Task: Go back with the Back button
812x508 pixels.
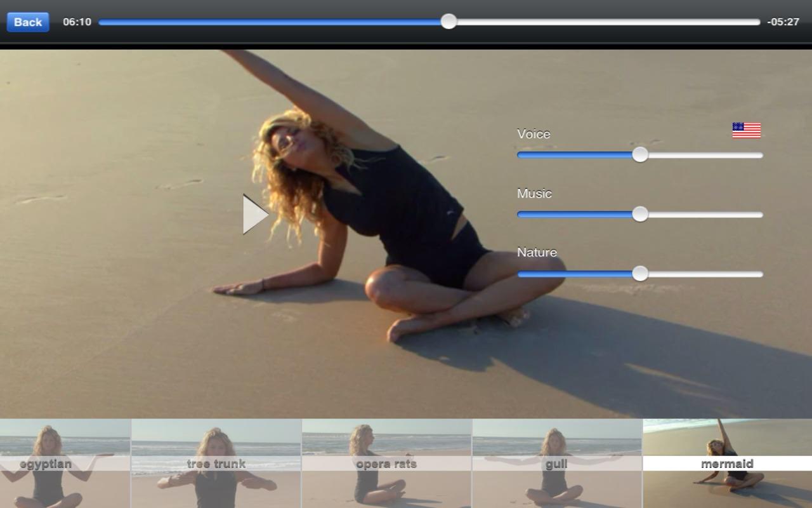Action: tap(28, 22)
